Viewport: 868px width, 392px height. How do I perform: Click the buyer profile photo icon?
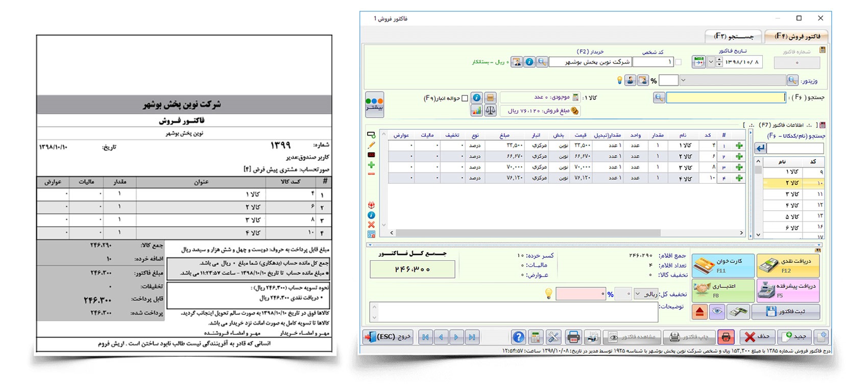click(517, 62)
